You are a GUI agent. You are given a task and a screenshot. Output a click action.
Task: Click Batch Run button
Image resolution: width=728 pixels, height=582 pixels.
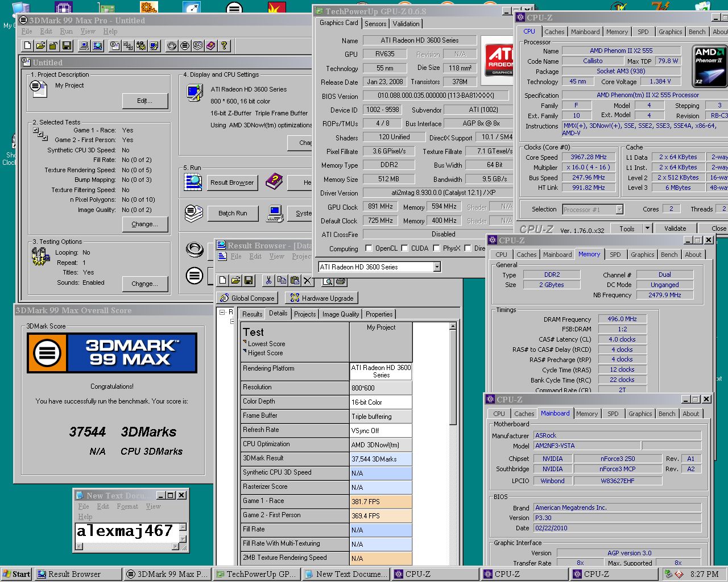pos(233,213)
